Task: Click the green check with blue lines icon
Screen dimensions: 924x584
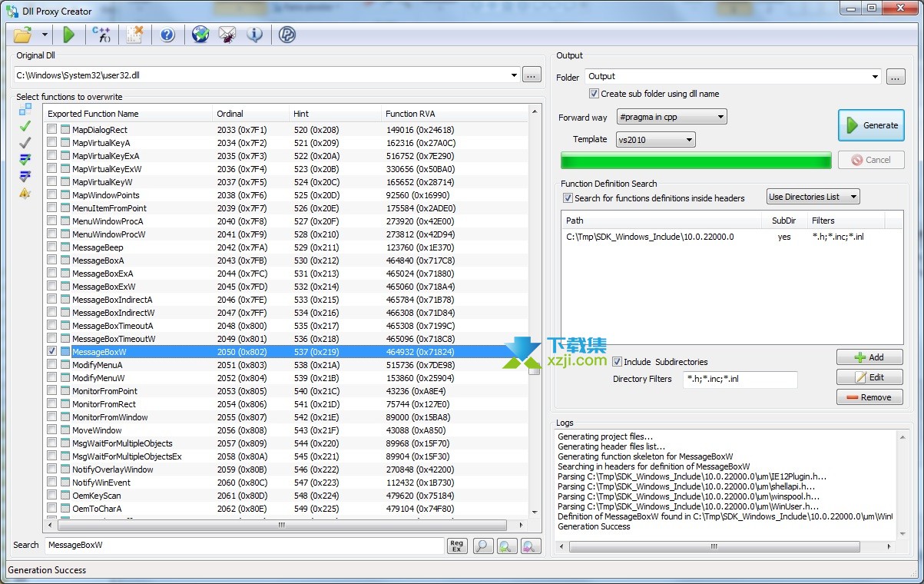Action: [x=25, y=160]
